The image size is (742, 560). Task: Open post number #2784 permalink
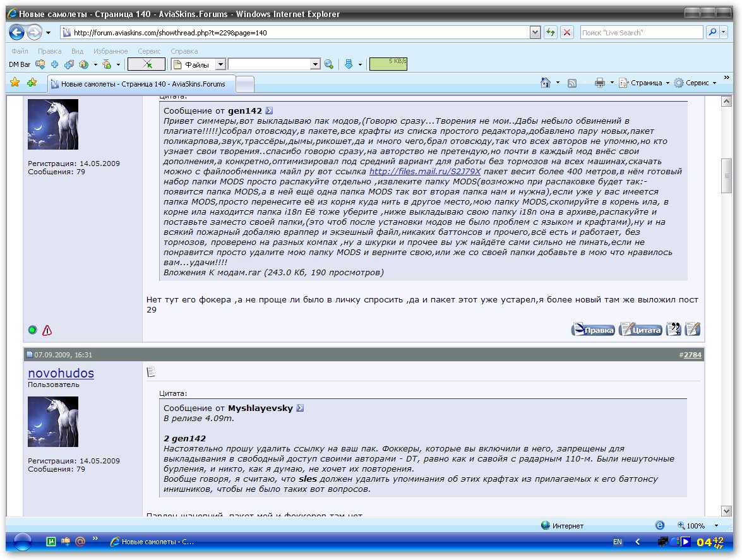click(692, 355)
